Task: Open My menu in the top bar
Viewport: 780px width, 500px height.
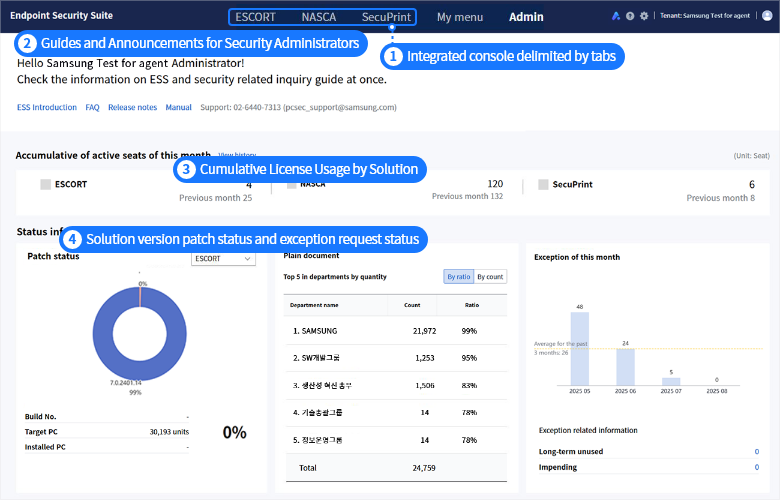Action: coord(460,17)
